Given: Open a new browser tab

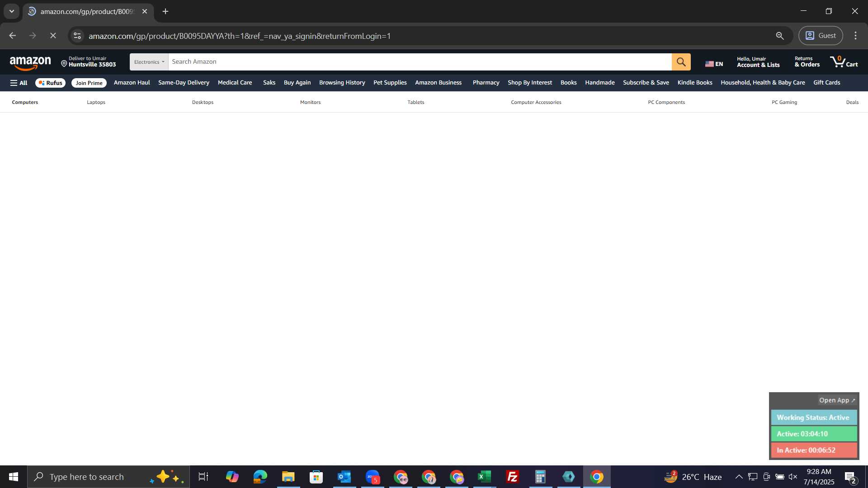Looking at the screenshot, I should click(165, 11).
